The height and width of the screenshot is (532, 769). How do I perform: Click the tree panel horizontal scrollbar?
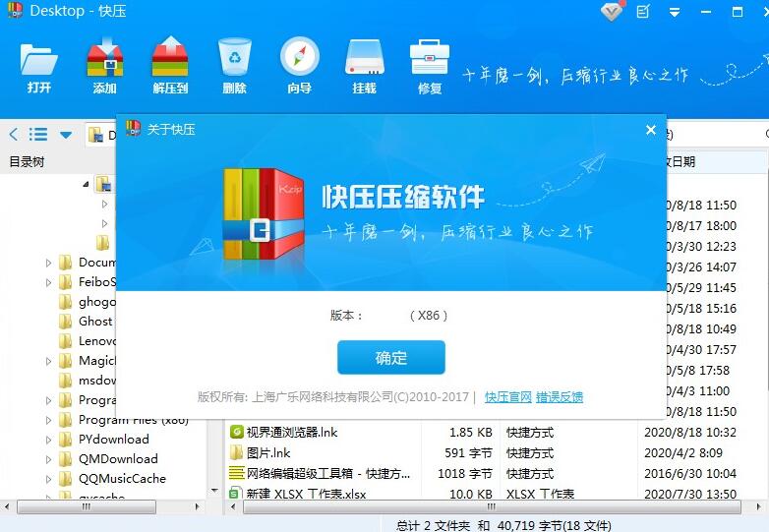87,506
